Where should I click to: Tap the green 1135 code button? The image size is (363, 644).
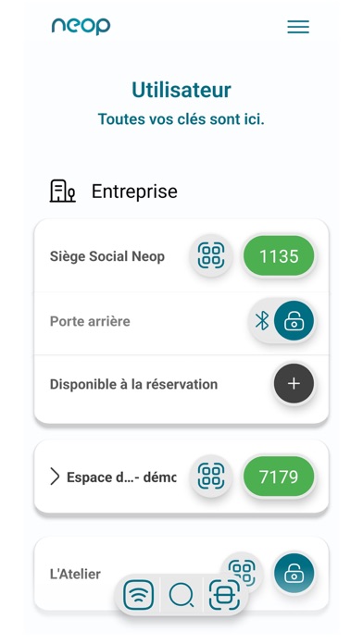279,256
